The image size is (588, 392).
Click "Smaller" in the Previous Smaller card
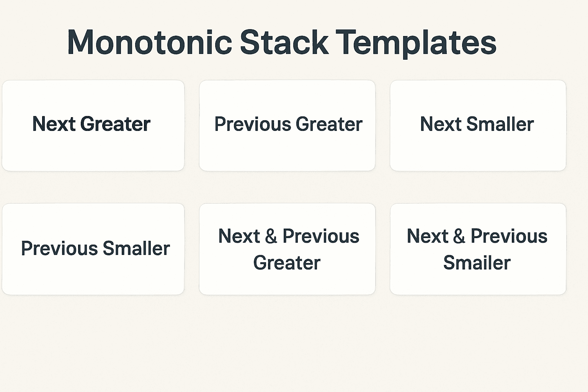click(x=136, y=248)
